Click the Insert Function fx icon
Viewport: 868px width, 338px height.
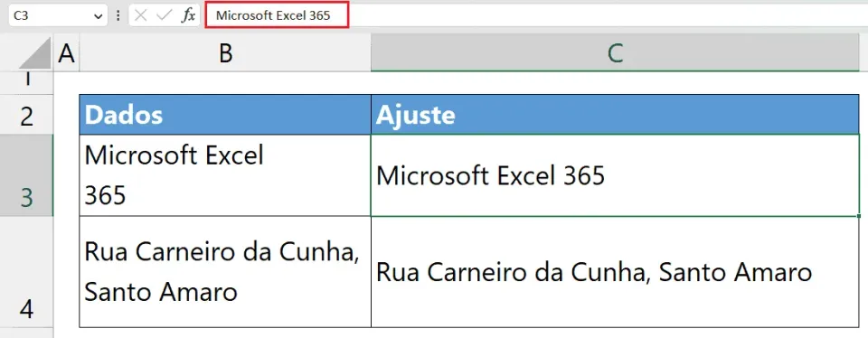[x=188, y=15]
